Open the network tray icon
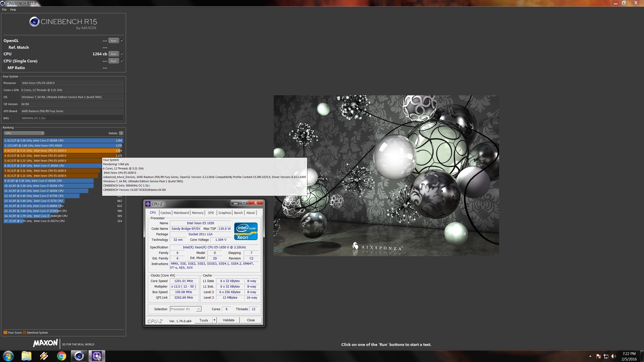 coord(606,356)
